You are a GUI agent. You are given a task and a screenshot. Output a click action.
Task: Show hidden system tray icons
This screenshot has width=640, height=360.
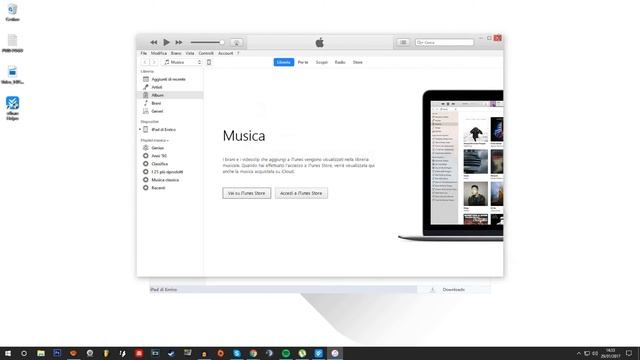click(x=578, y=353)
